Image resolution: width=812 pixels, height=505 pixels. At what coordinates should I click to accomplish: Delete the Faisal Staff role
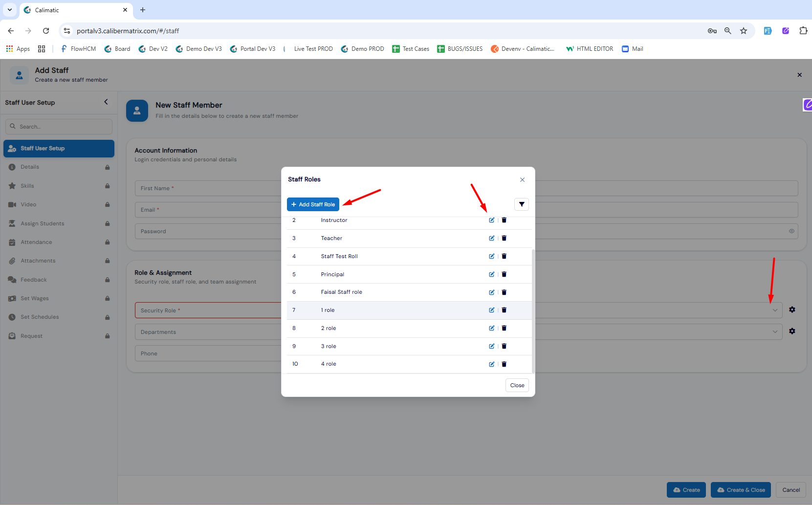504,292
